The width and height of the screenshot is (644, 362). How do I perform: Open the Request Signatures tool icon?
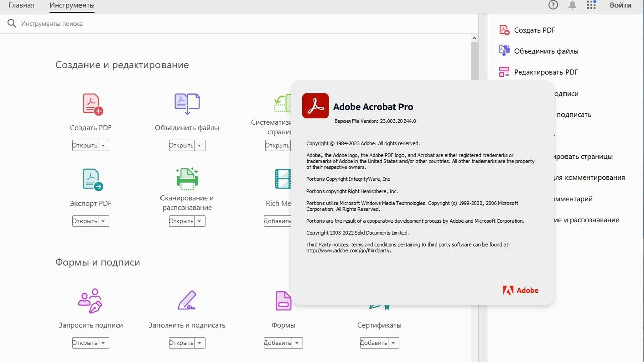[91, 300]
